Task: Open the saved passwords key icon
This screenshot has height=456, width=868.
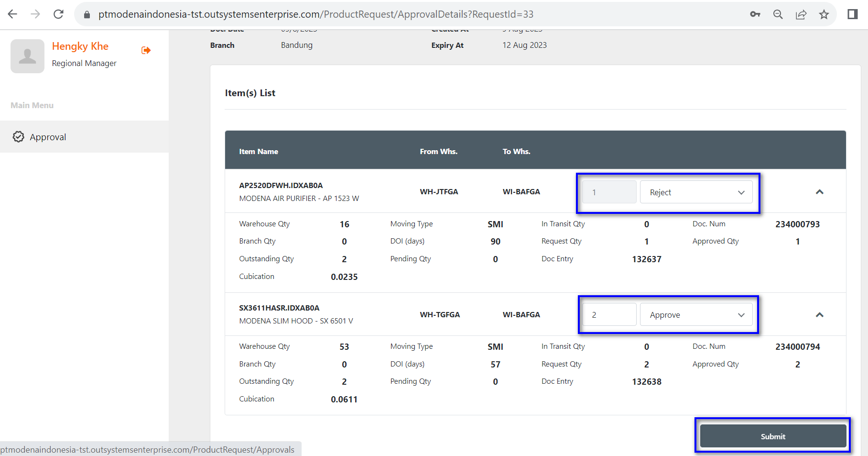Action: pos(755,14)
